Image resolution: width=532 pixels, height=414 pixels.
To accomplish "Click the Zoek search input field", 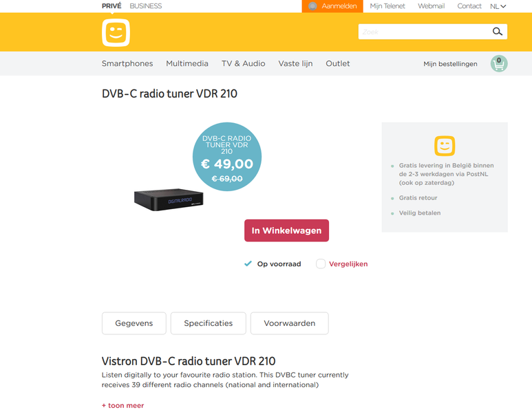I will click(424, 32).
